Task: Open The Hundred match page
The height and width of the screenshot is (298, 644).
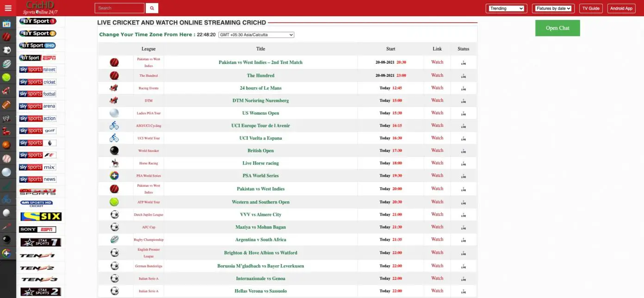Action: point(260,75)
